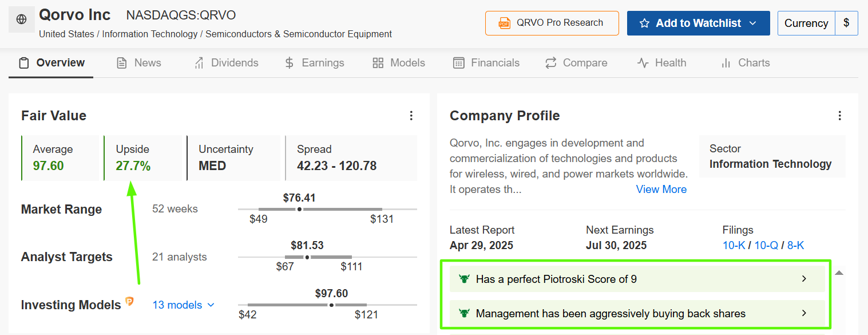Click the $ currency selector
This screenshot has width=868, height=335.
pyautogui.click(x=846, y=23)
